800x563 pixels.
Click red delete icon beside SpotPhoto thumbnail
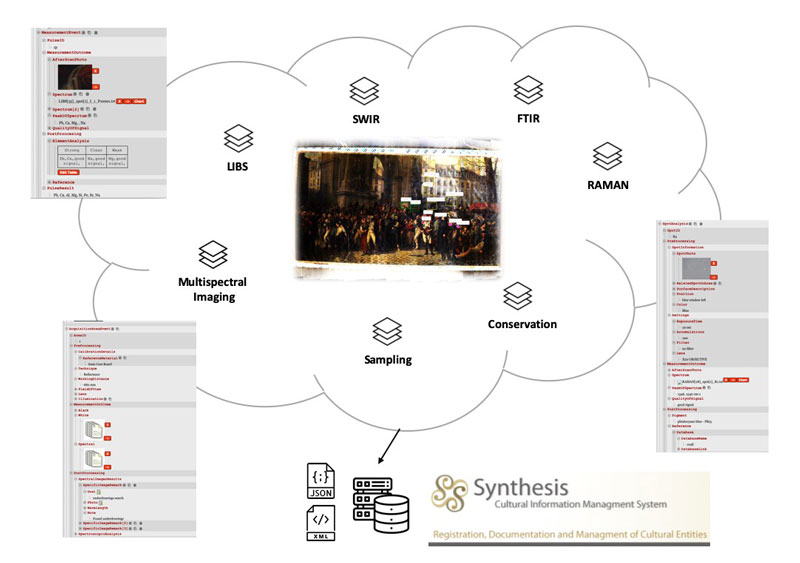pos(714,263)
